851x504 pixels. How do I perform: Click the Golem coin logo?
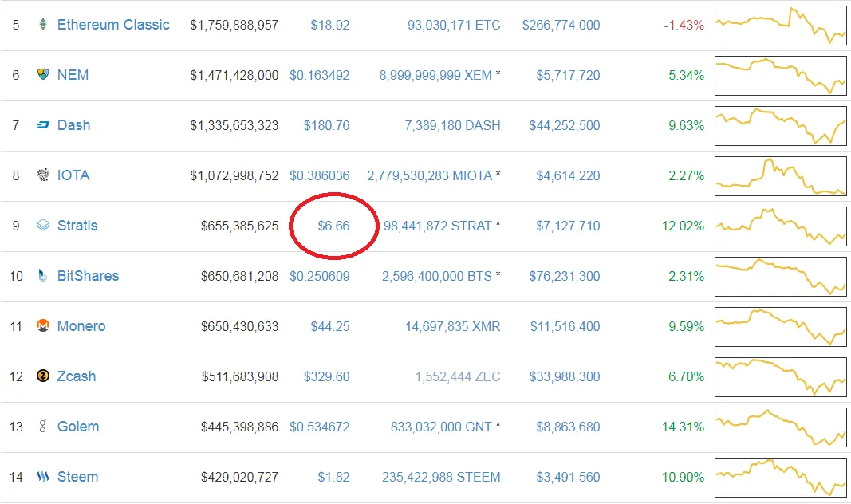(43, 426)
